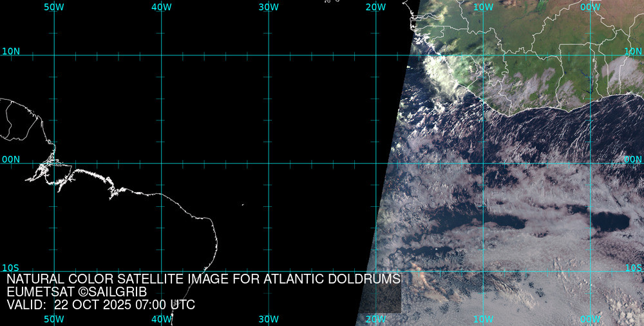Click the "VALID: 22 OCT 2025 07:00 UTC" timestamp
This screenshot has width=644, height=326.
(101, 305)
